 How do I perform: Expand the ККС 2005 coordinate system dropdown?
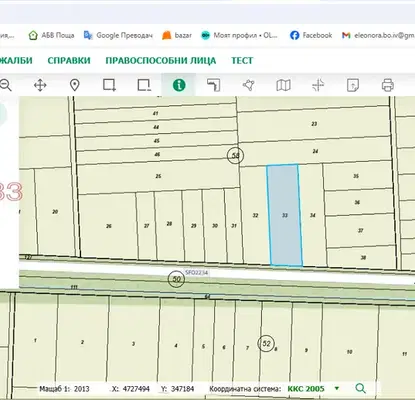tap(337, 388)
